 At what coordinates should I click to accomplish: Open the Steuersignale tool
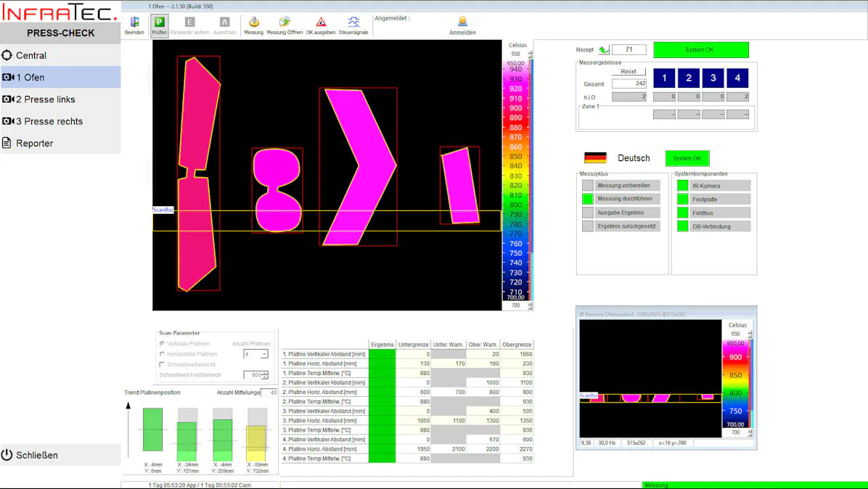353,22
